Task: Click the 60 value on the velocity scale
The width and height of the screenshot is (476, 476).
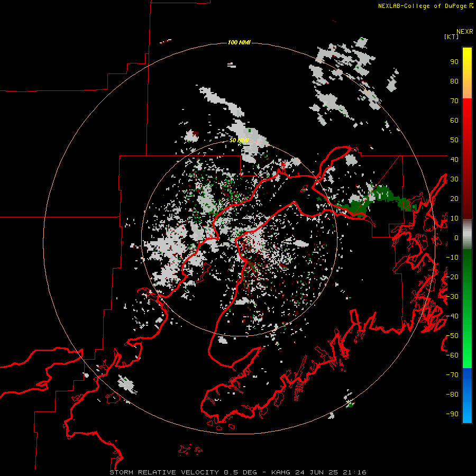Action: pos(454,120)
